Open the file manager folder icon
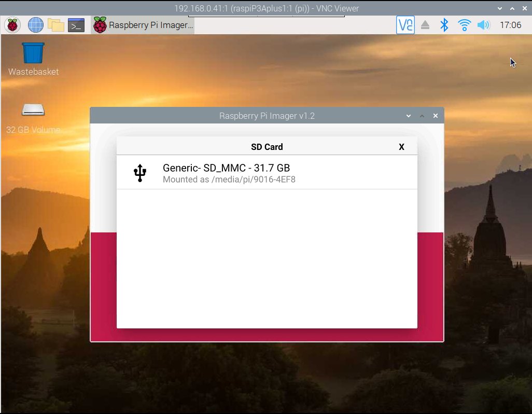This screenshot has height=414, width=532. pos(56,25)
